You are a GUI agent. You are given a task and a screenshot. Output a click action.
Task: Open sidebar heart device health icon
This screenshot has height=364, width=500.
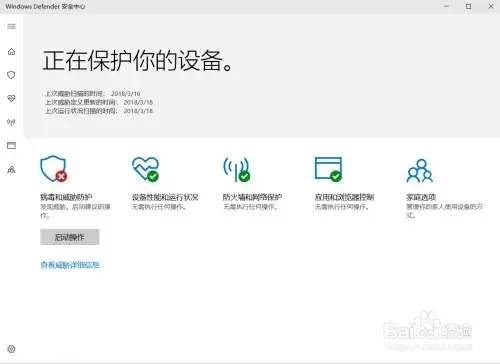11,98
